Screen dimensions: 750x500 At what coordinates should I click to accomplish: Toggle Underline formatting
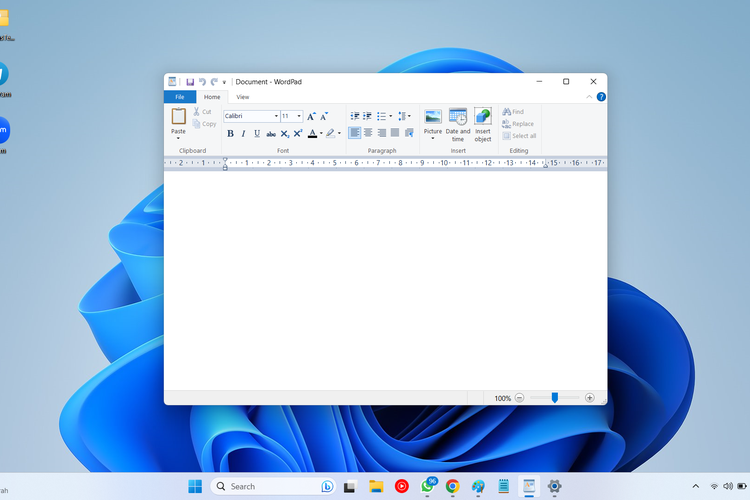tap(257, 133)
